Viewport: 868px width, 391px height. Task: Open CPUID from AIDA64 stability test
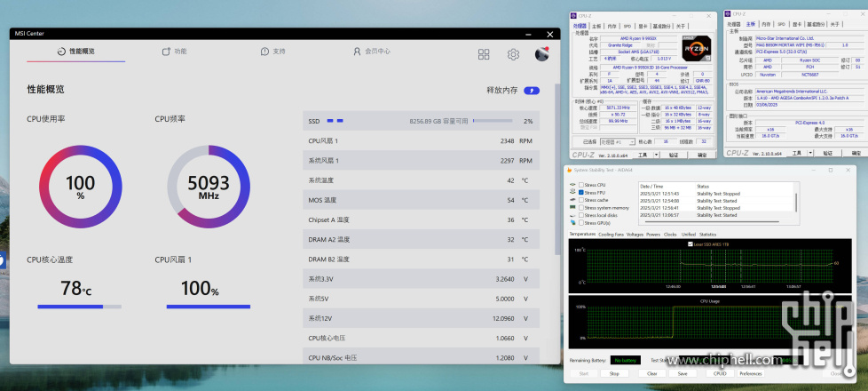pos(720,374)
